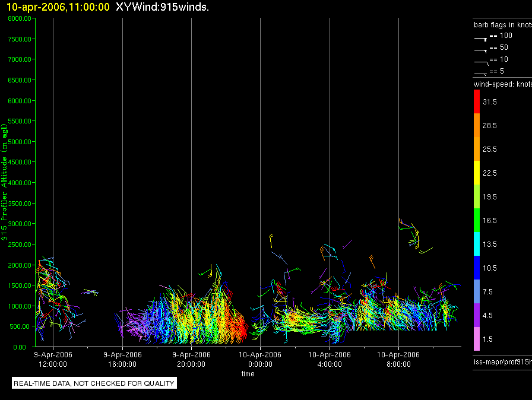
Task: Click the 10-Apr-2006 0:00:00 time marker
Action: [x=260, y=359]
